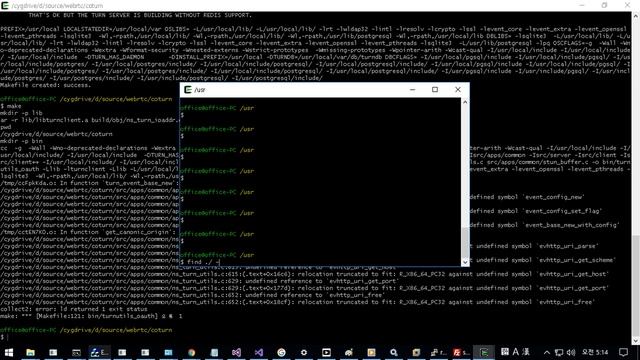Click the Korean IME pad icon
The width and height of the screenshot is (640, 360).
click(505, 352)
